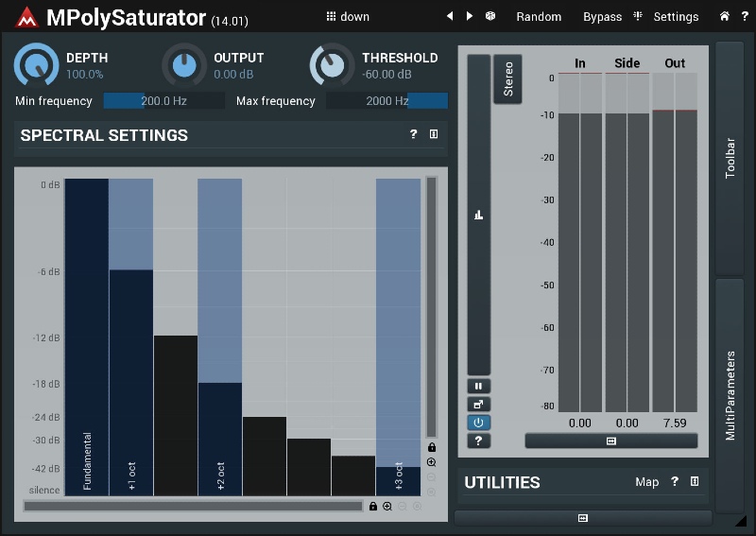
Task: Toggle the horizontal scroll lock icon
Action: click(373, 507)
